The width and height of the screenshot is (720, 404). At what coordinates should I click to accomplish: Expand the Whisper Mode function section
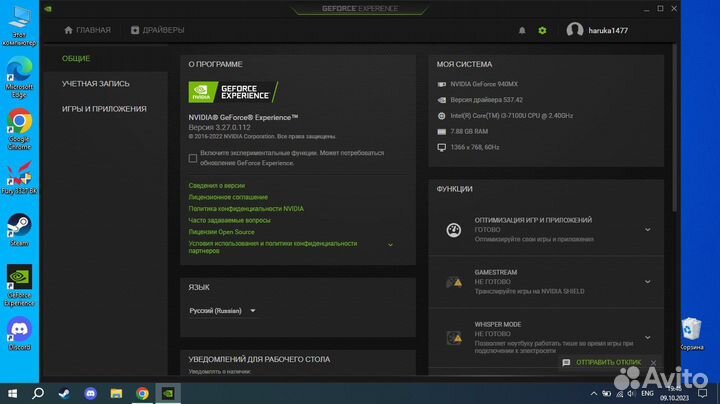point(647,334)
